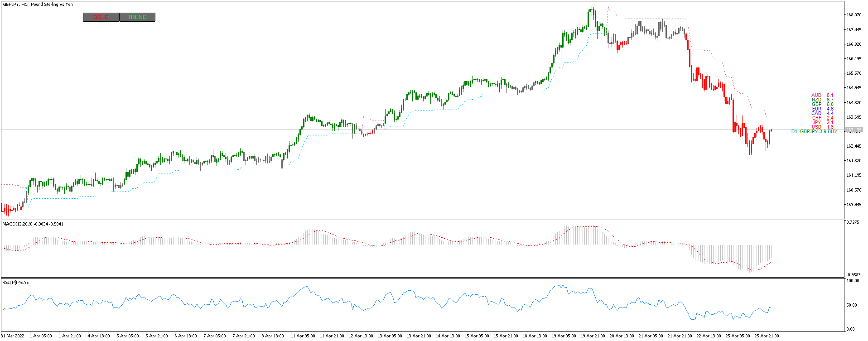
Task: Select the AUD 8.1 strength row
Action: click(822, 96)
